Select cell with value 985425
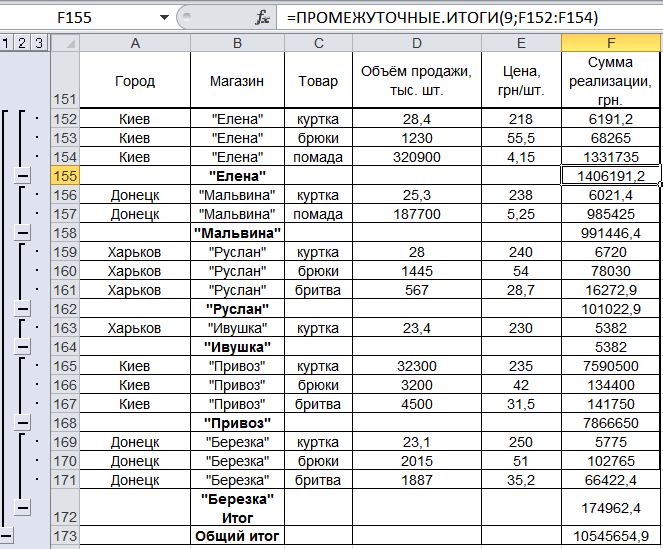The width and height of the screenshot is (663, 549). point(611,214)
